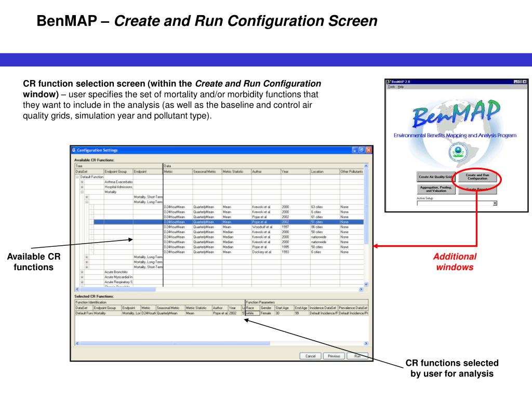Screen dimensions: 532x399
Task: Select the Acute Respiratory tree item
Action: (118, 282)
